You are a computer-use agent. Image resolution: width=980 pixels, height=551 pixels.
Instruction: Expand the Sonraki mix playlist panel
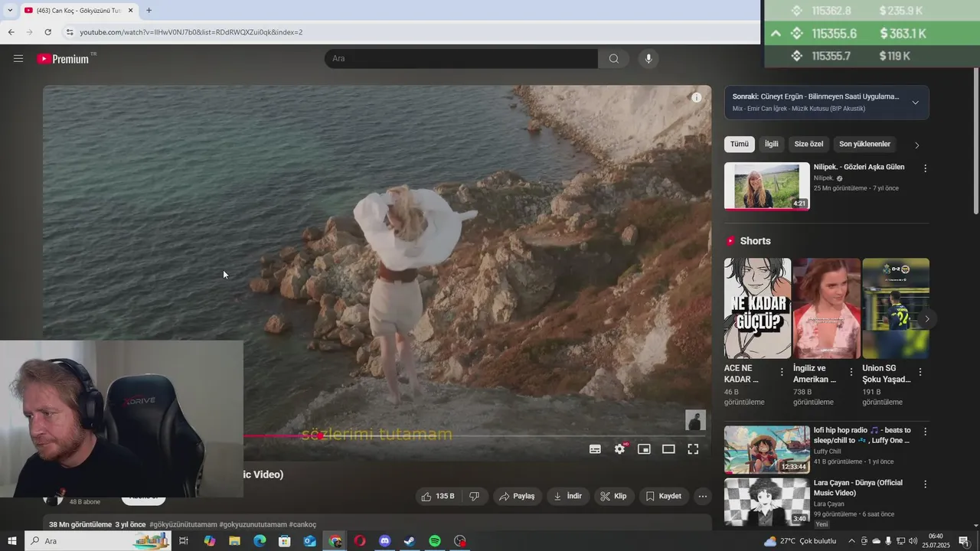[x=916, y=103]
